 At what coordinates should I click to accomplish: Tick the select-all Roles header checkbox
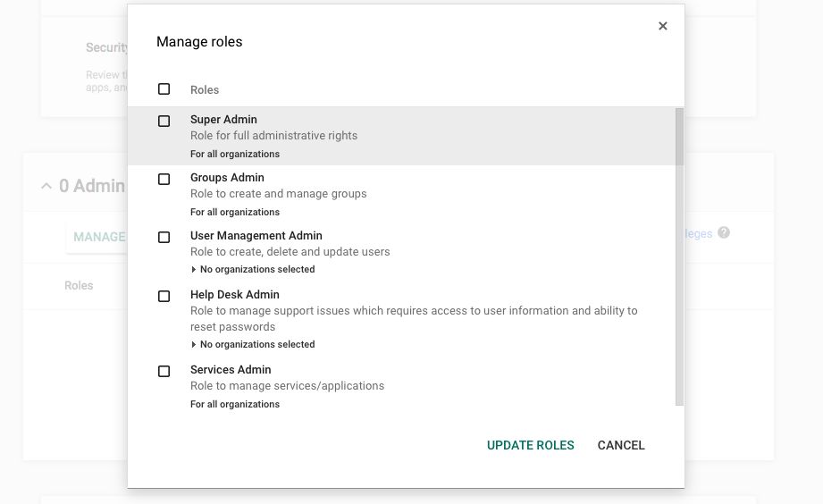coord(164,89)
